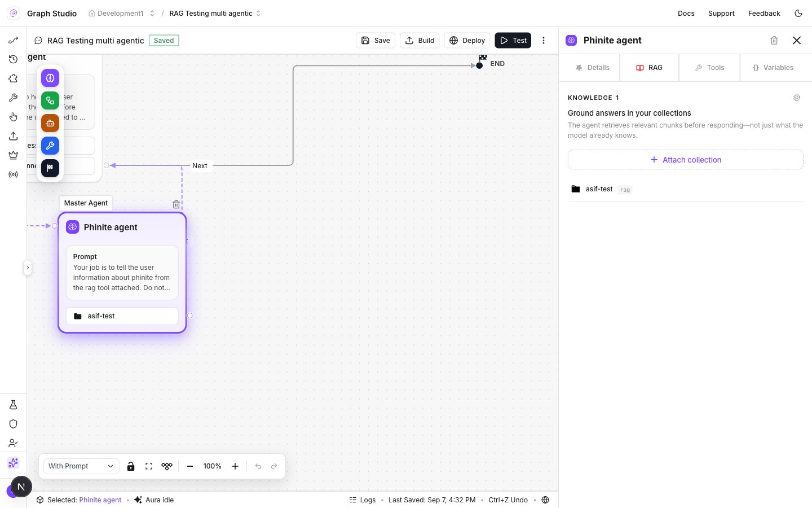Add the black flag end node from palette

tap(50, 168)
